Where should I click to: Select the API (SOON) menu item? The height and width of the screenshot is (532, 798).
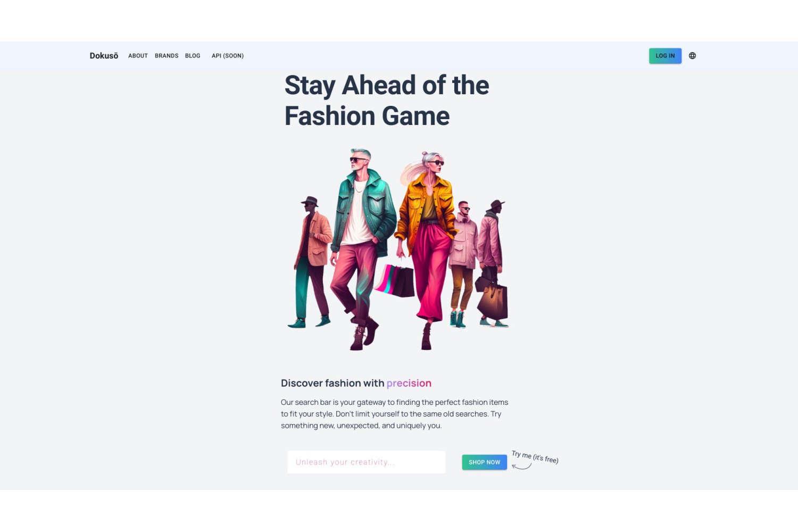point(228,56)
